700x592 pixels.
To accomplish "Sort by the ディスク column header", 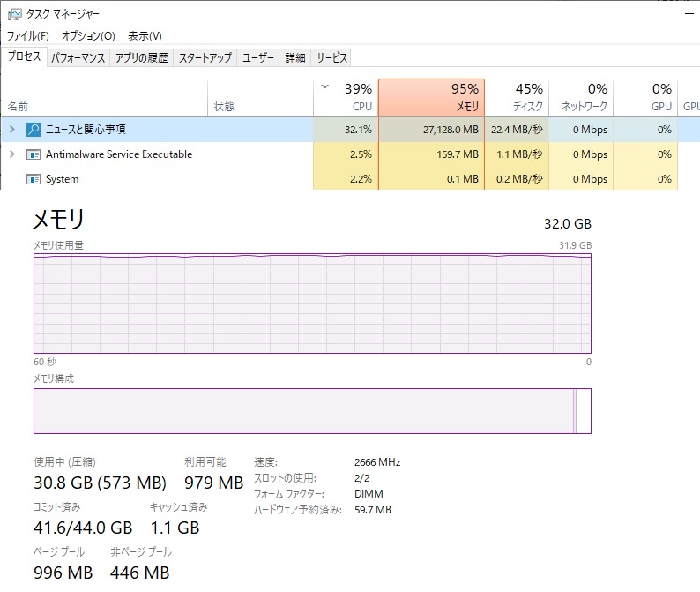I will (517, 97).
